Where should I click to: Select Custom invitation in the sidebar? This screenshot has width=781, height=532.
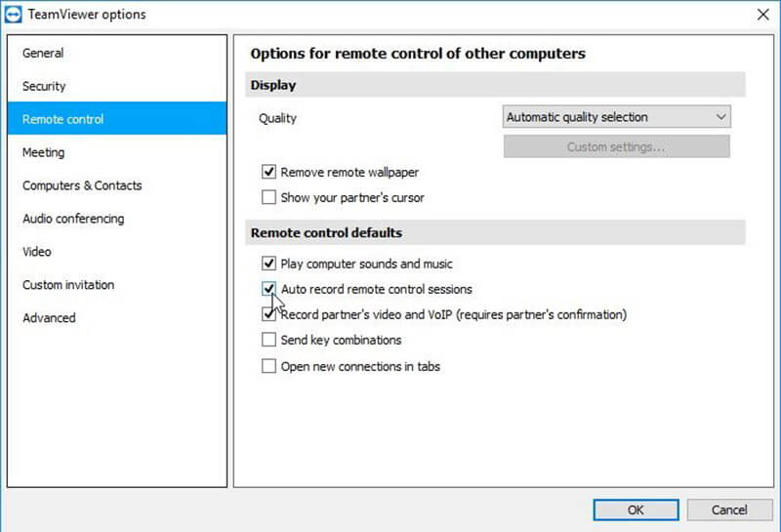[x=68, y=285]
